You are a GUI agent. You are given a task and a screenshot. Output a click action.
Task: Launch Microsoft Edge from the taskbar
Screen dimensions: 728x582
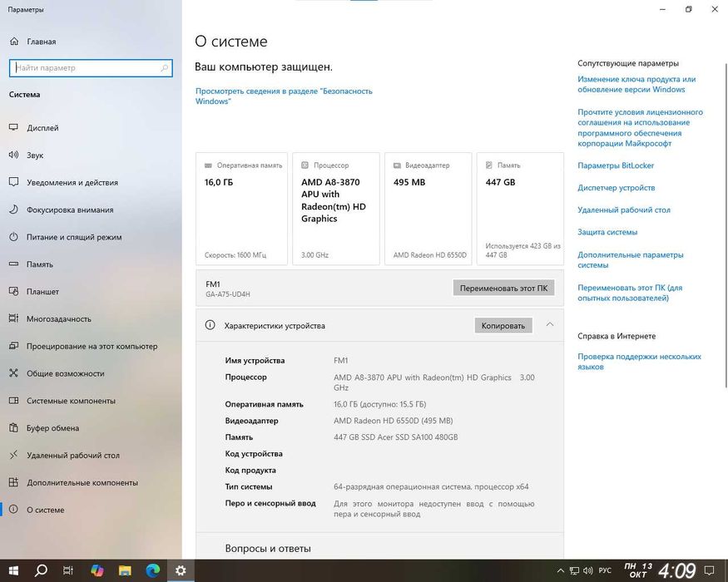(x=153, y=570)
